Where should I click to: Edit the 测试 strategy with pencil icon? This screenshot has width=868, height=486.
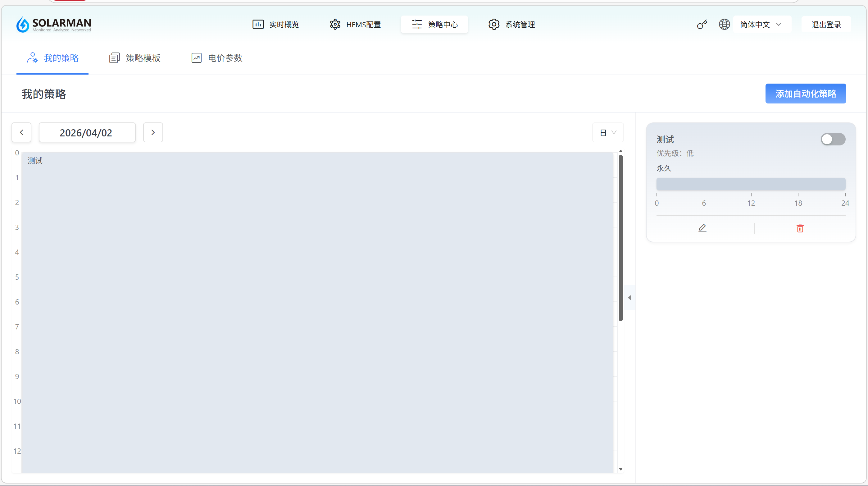[702, 228]
